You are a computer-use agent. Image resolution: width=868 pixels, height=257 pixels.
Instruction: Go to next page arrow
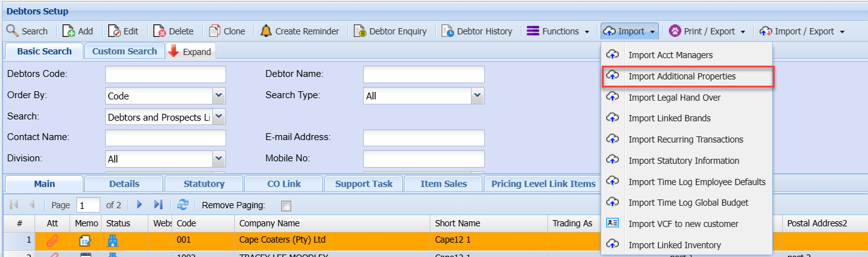(140, 204)
